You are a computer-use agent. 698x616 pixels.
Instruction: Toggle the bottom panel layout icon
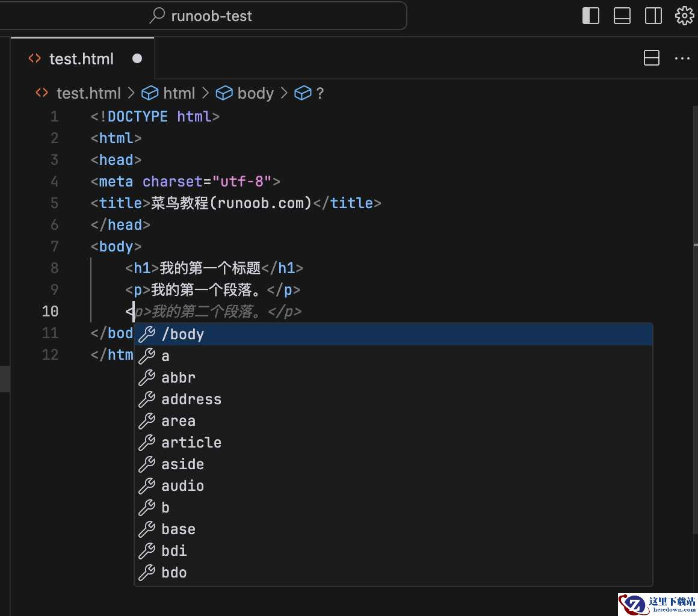point(622,16)
